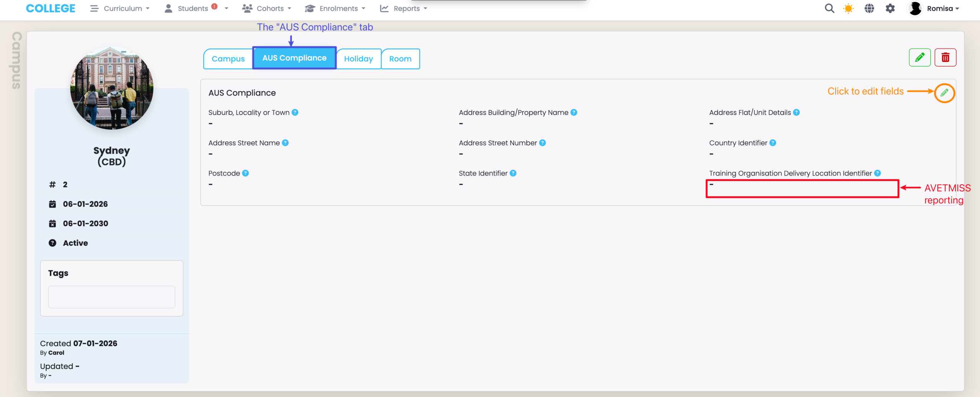Switch to the Holiday tab
The height and width of the screenshot is (397, 980).
358,59
